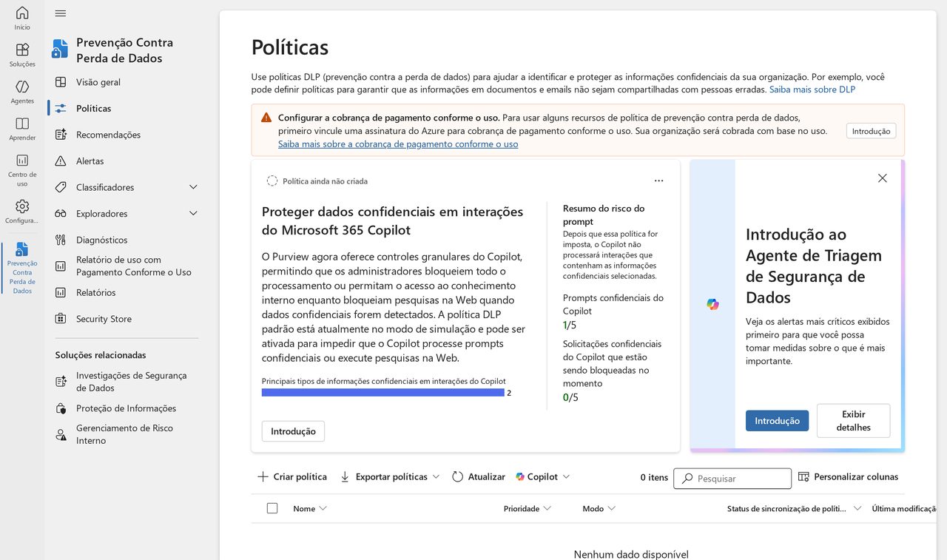Click the blue confidential info types bar
Image resolution: width=947 pixels, height=560 pixels.
383,393
